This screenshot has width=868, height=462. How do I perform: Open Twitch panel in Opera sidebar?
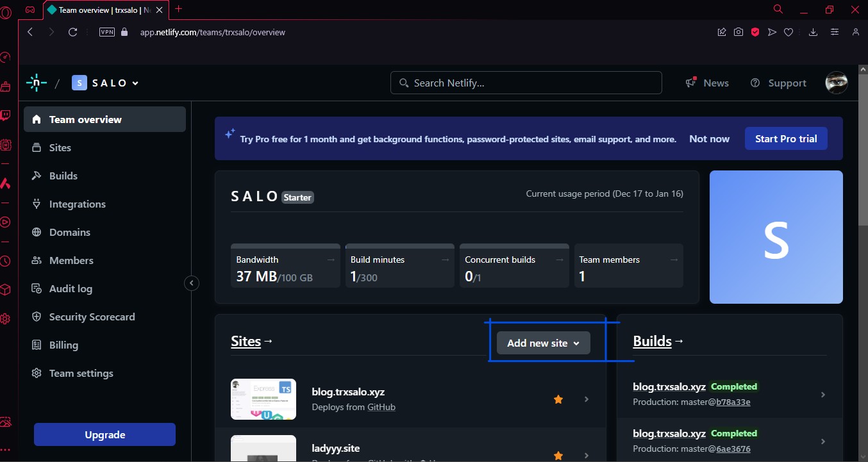[5, 116]
